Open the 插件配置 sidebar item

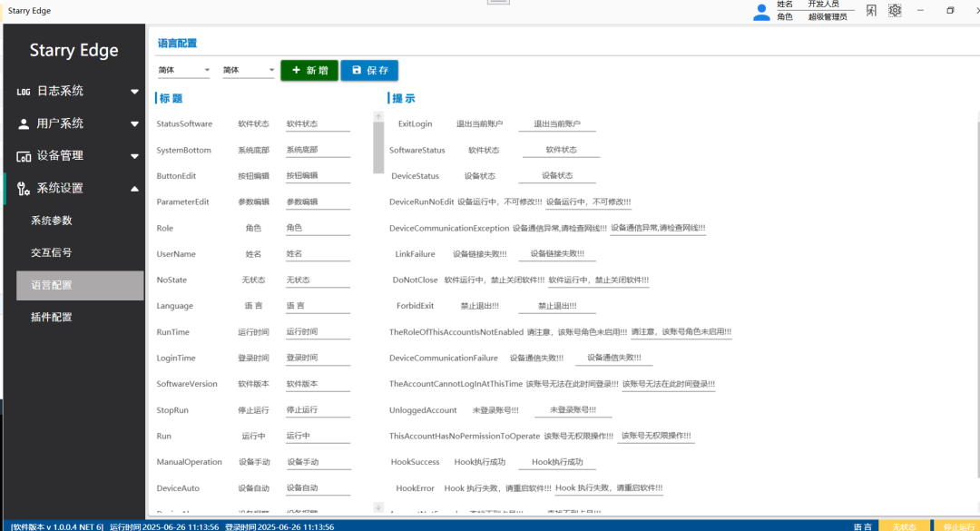pos(79,317)
